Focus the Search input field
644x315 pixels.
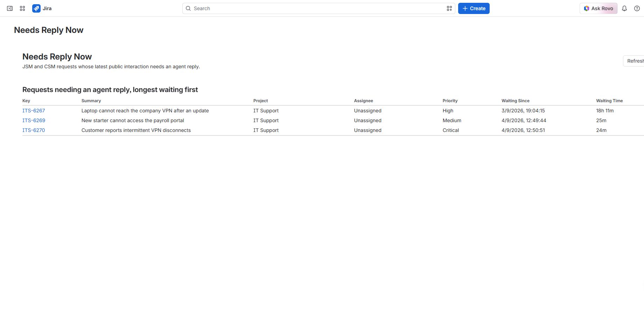tap(318, 8)
